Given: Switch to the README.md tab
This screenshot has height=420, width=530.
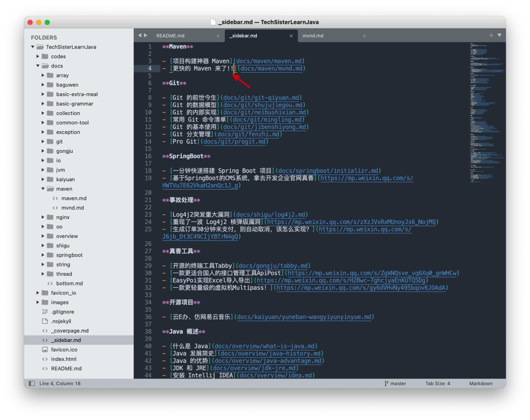Looking at the screenshot, I should point(171,36).
